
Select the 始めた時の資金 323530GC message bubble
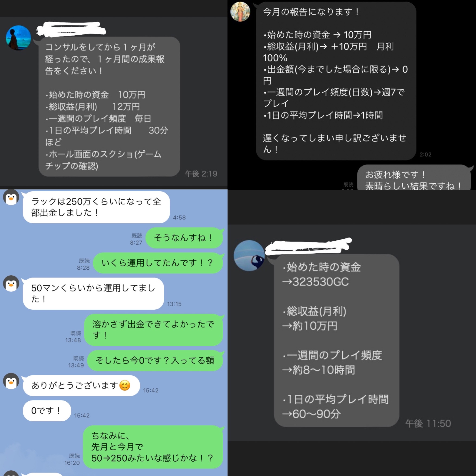click(336, 340)
